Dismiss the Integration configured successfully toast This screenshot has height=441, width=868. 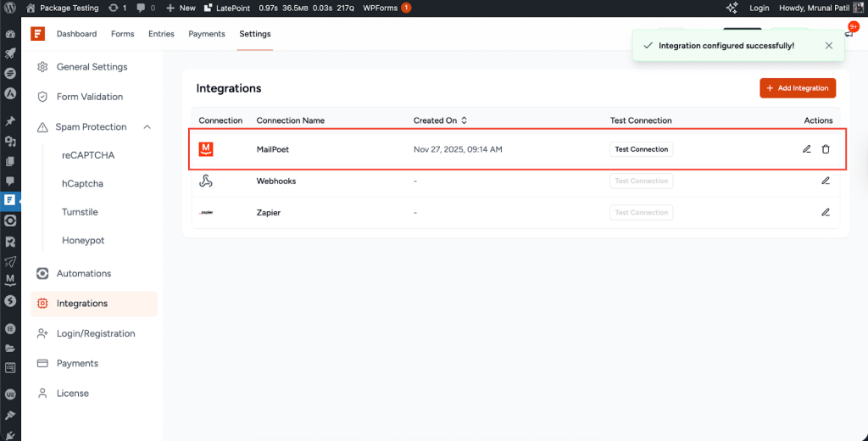click(x=829, y=46)
